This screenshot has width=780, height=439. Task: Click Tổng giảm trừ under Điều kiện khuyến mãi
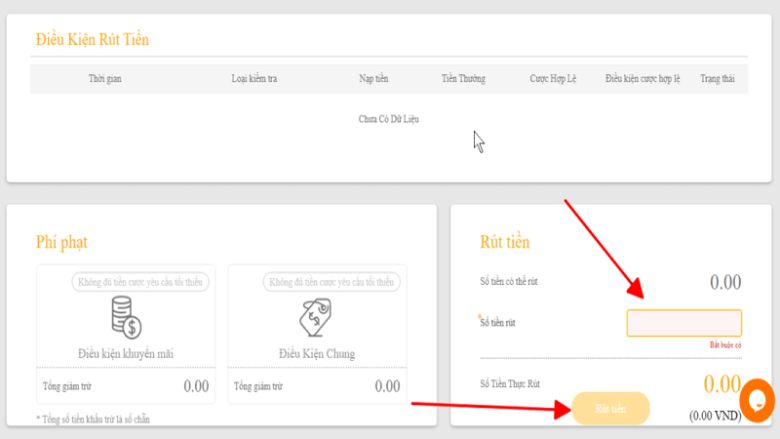pos(67,386)
